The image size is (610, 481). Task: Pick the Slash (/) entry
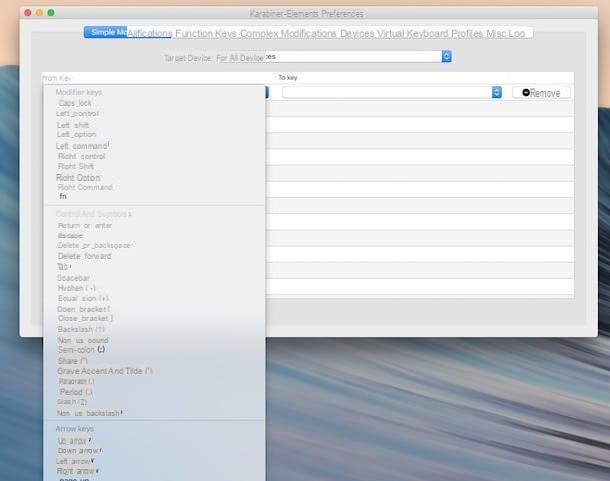click(x=72, y=402)
